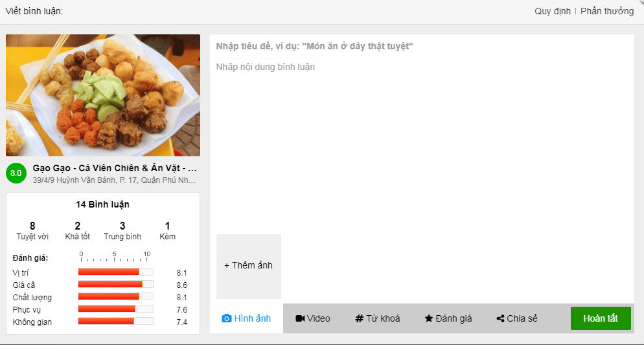
Task: Open the Phần thưởng link
Action: point(607,11)
